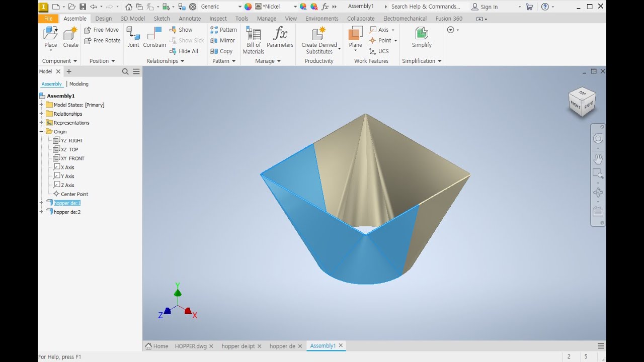This screenshot has width=644, height=362.
Task: Click the Home document tab button
Action: click(157, 346)
